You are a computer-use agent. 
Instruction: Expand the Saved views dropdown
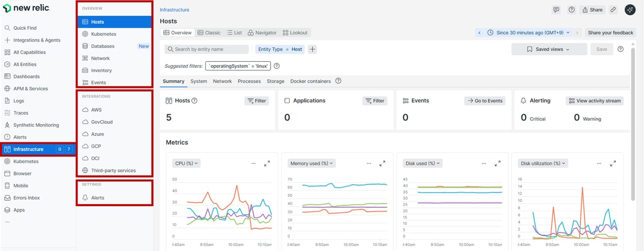click(x=549, y=49)
